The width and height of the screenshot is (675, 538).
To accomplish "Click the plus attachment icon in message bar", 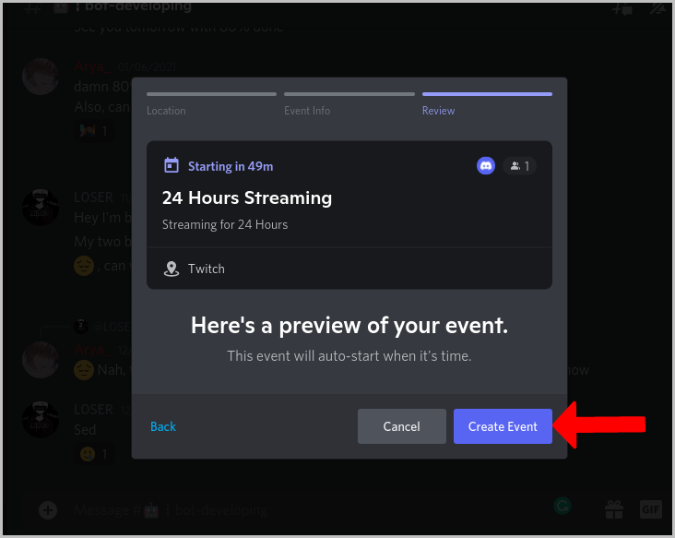I will 48,510.
